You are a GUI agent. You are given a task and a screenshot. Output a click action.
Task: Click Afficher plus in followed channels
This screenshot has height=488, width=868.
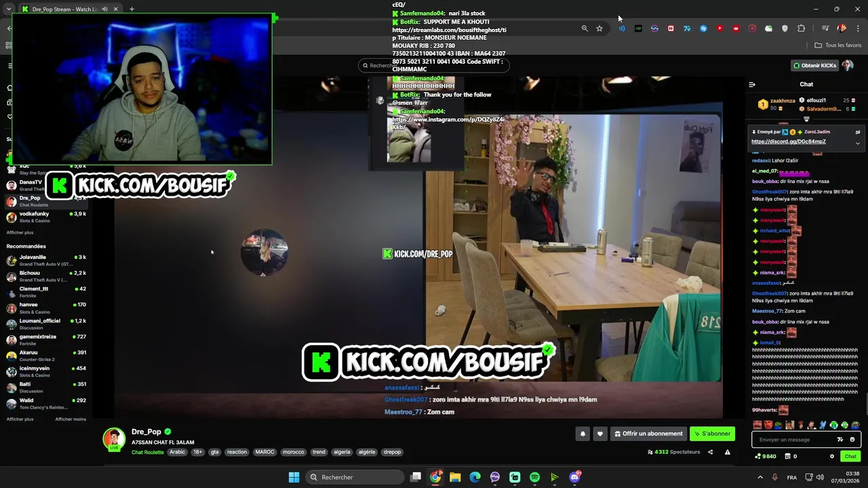click(20, 232)
